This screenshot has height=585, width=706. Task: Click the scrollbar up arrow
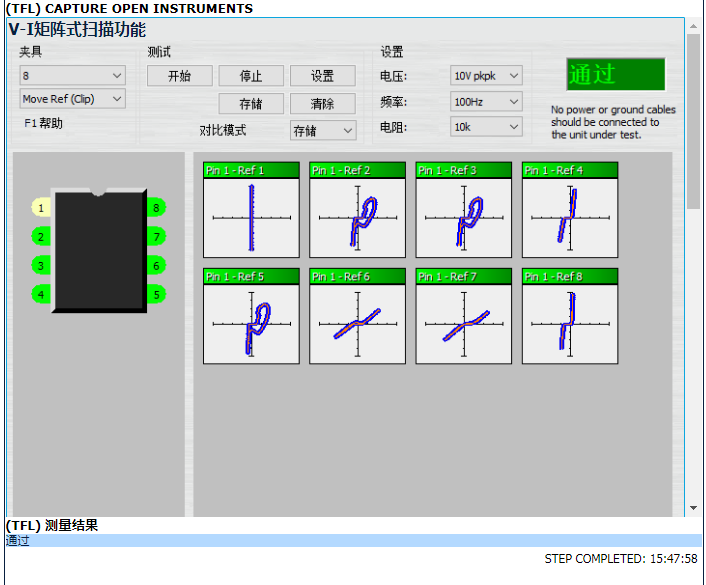pos(694,26)
